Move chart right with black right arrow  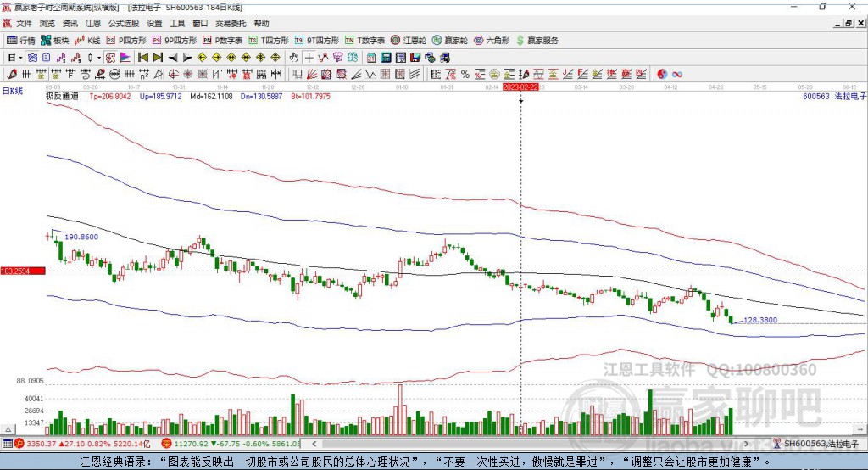[x=187, y=58]
